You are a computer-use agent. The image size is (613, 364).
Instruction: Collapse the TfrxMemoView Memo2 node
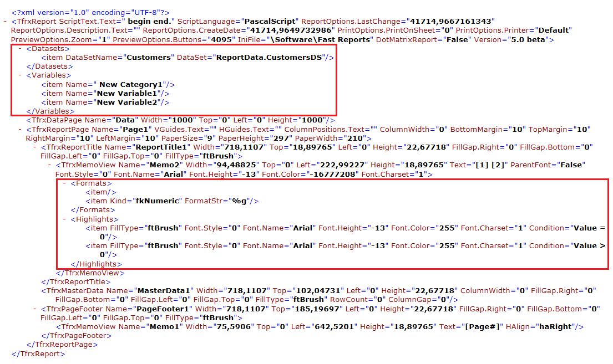(50, 165)
